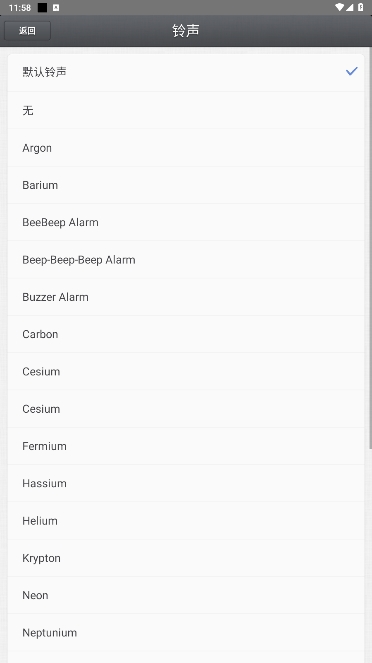Choose the Helium ringtone

click(x=186, y=521)
